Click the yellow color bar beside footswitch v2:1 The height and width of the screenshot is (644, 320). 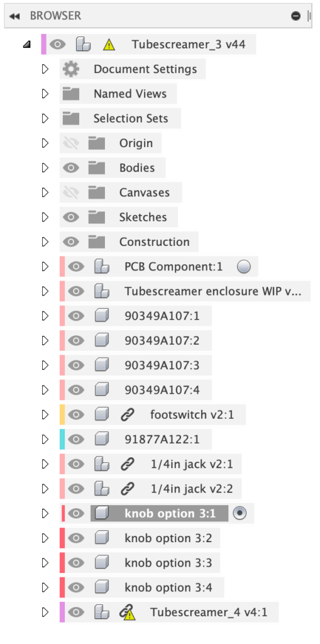62,415
